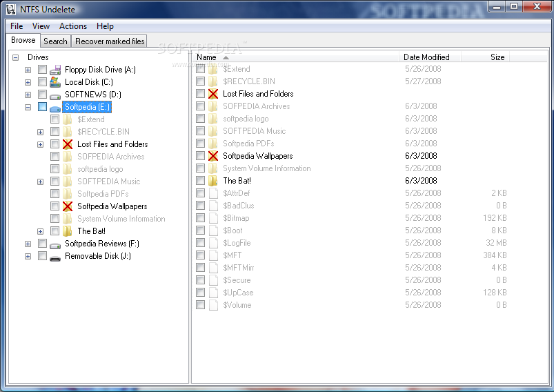Click the Softpedia Reviews (F:) drive icon
Screen dimensions: 554x392
(x=55, y=244)
